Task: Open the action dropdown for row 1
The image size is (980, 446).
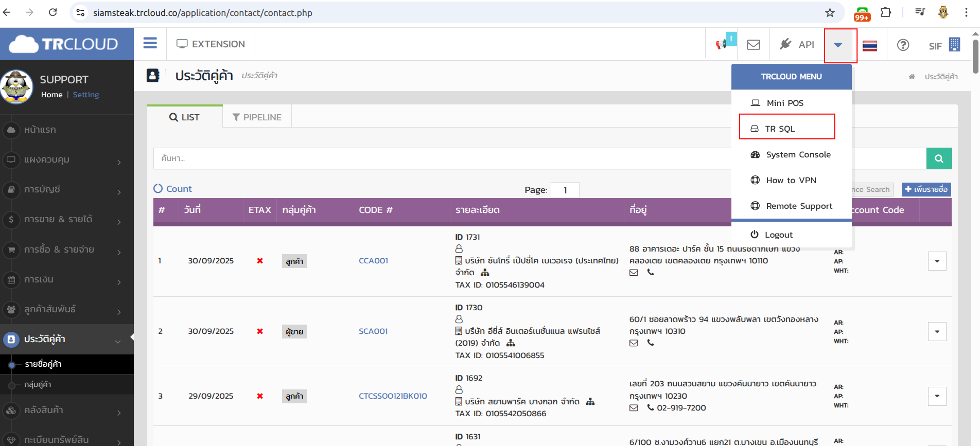Action: pos(936,261)
